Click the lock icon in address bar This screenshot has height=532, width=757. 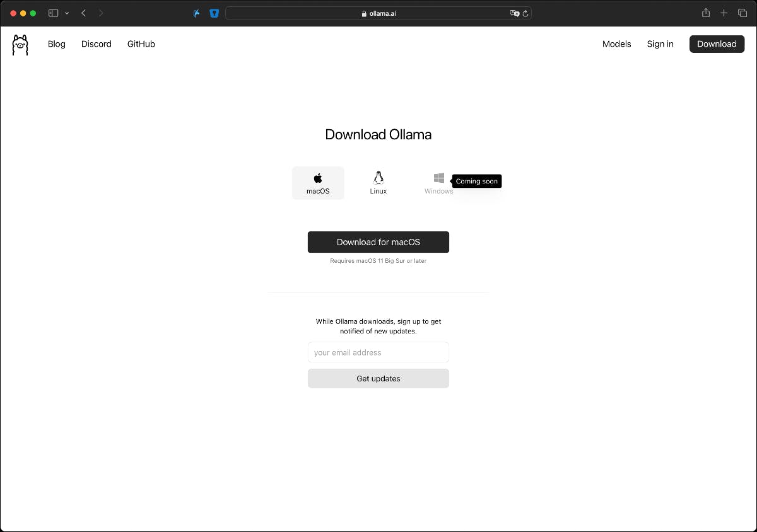pos(364,13)
